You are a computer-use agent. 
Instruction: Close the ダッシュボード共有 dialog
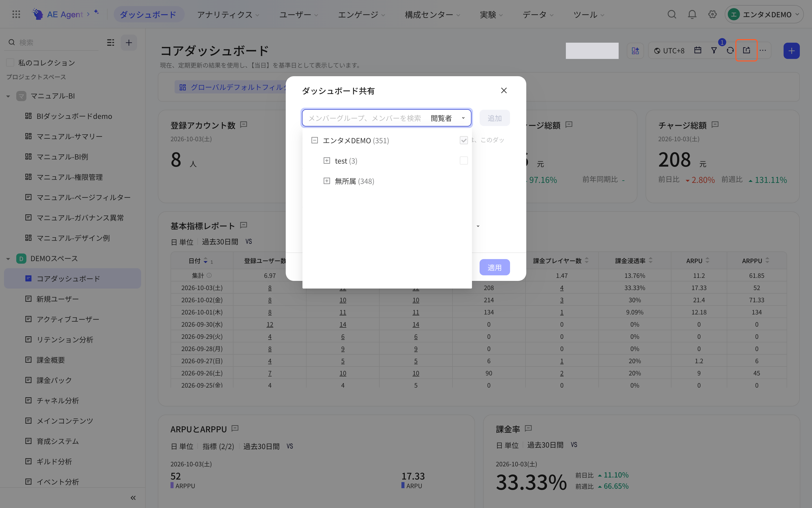(504, 90)
